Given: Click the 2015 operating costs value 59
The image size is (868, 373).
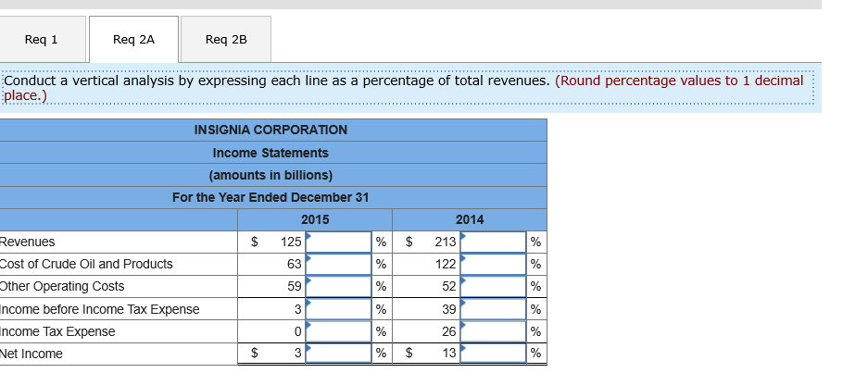Looking at the screenshot, I should click(295, 286).
